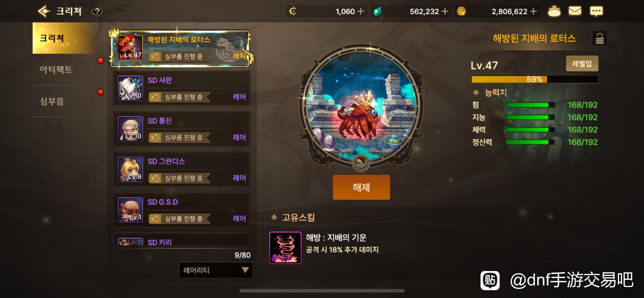Click the 레벨업 button
Viewport: 644px width, 298px height.
(582, 64)
